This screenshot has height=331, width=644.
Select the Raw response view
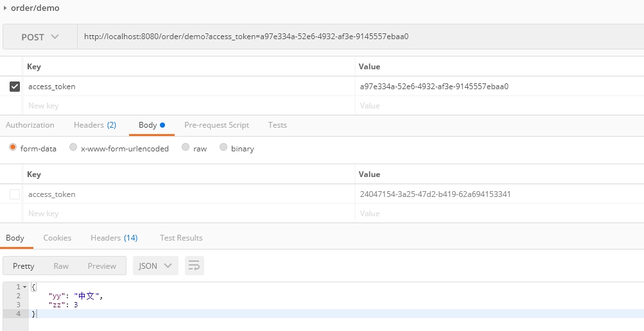click(61, 266)
